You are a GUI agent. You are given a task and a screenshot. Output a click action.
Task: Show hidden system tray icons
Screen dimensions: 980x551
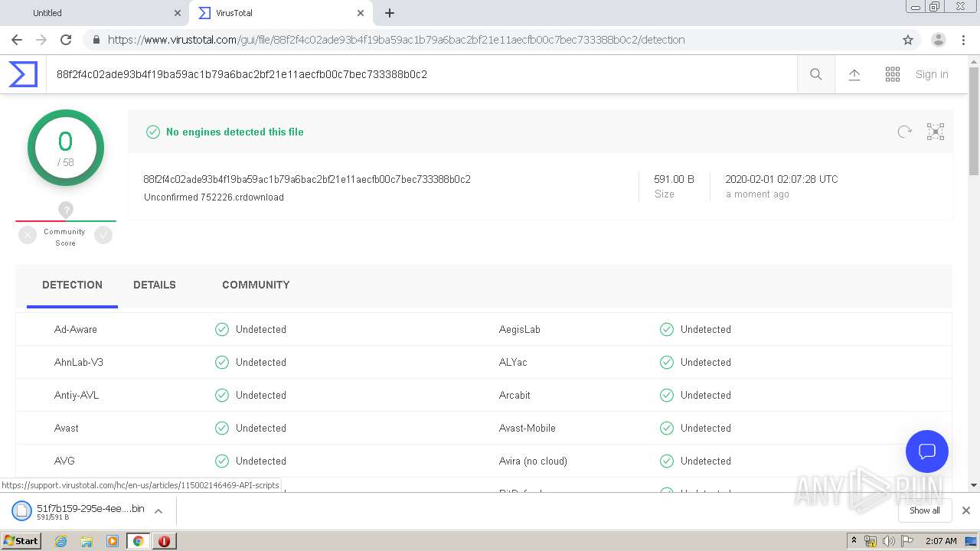tap(854, 541)
